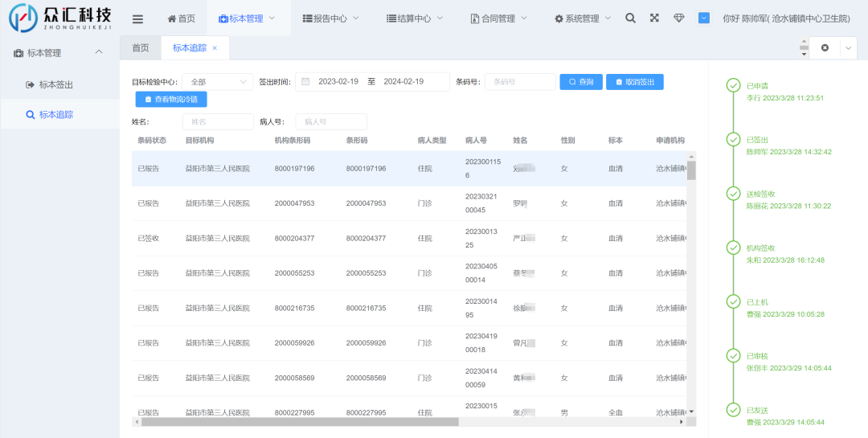Click the 条码状态 column header
The image size is (868, 438).
click(x=152, y=141)
